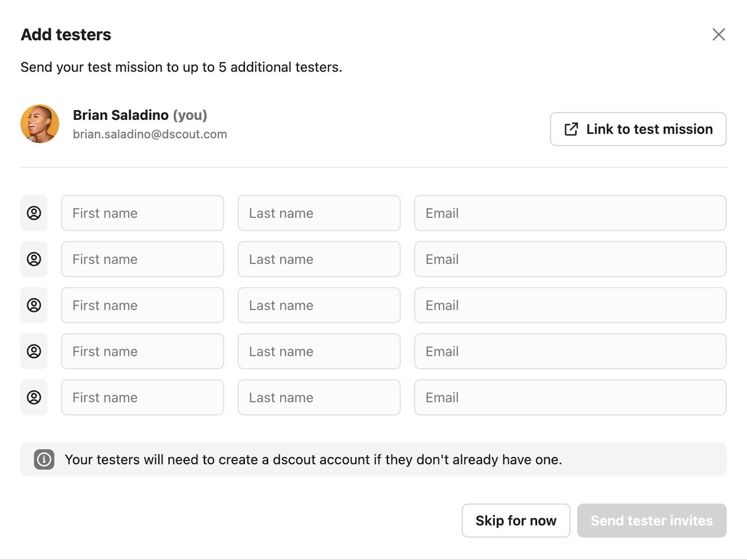Click the fourth row's user avatar icon
747x560 pixels.
click(x=34, y=351)
